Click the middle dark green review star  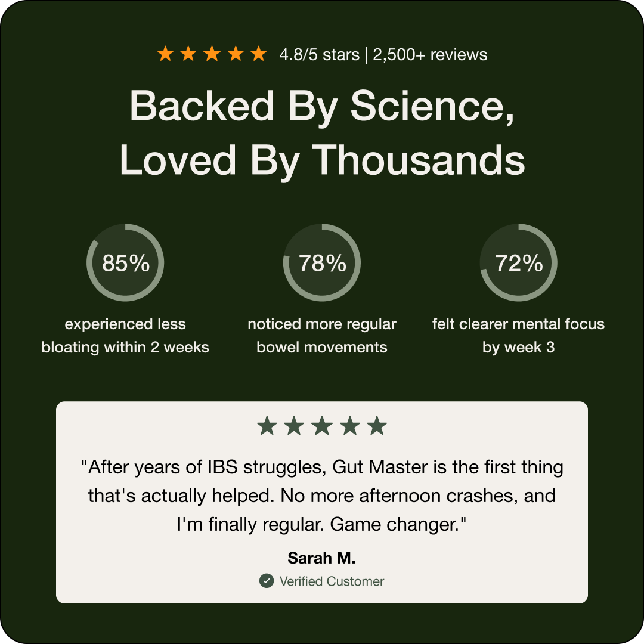tap(322, 426)
